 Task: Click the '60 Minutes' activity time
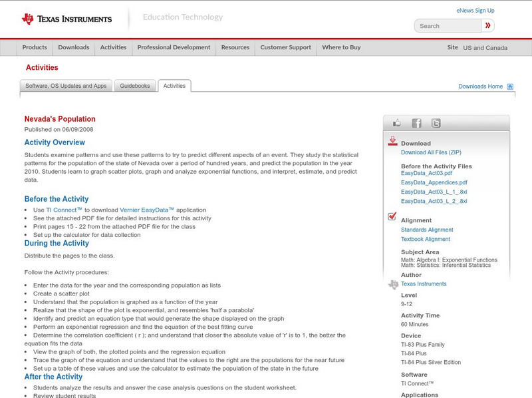(x=414, y=325)
